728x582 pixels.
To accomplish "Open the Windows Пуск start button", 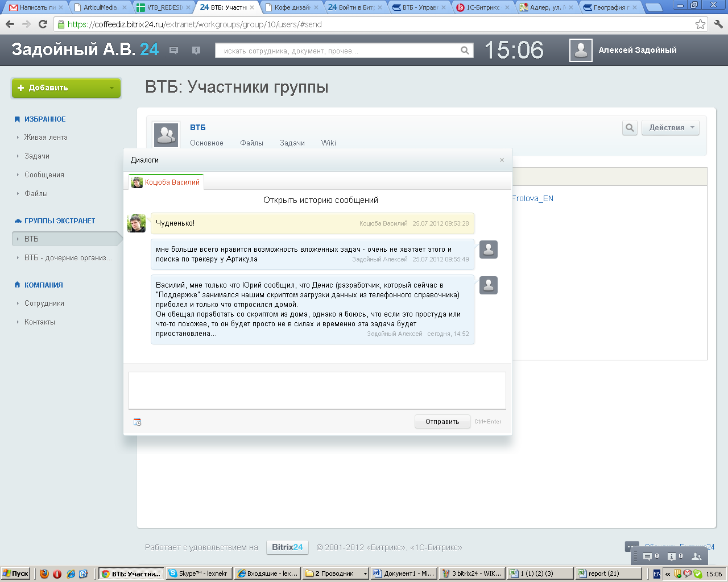I will (15, 573).
